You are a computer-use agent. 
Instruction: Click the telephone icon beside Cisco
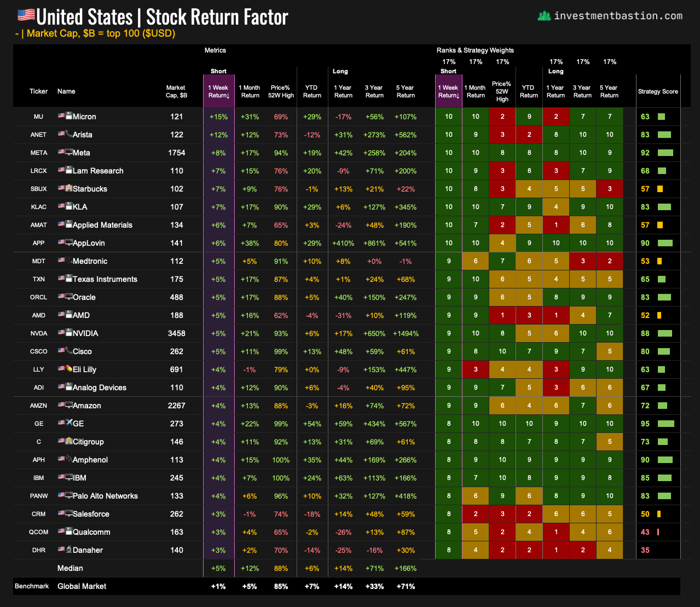[69, 351]
